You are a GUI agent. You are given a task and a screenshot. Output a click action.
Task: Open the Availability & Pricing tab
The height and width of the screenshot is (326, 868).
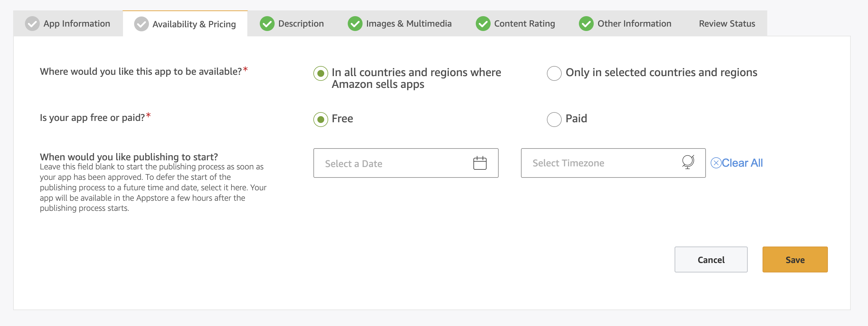[x=194, y=24]
